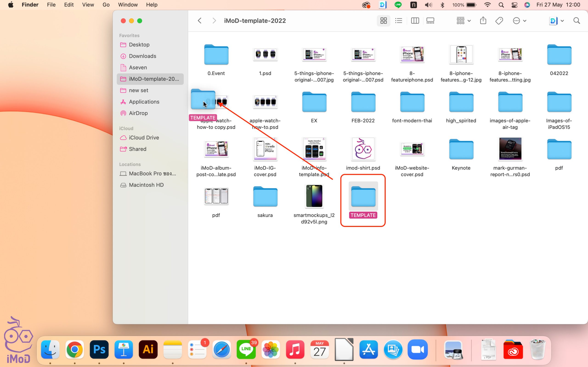Switch Finder to list view

click(399, 21)
